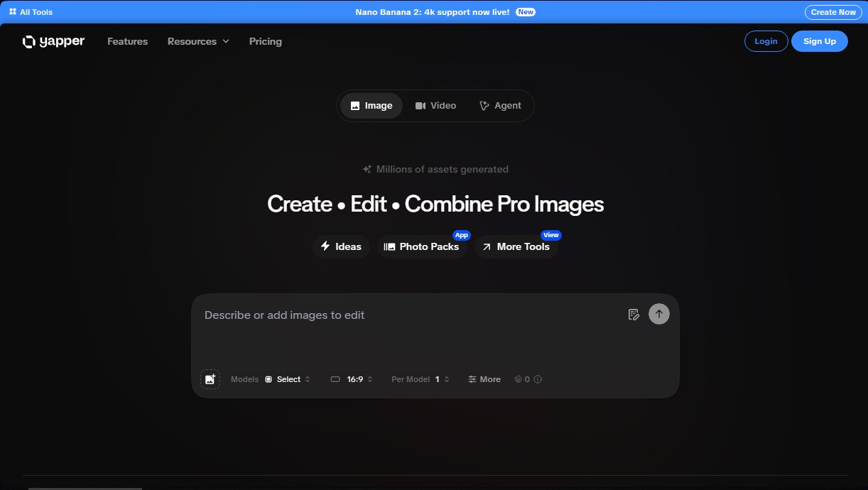This screenshot has width=868, height=490.
Task: Submit prompt with the arrow-up button
Action: (659, 314)
